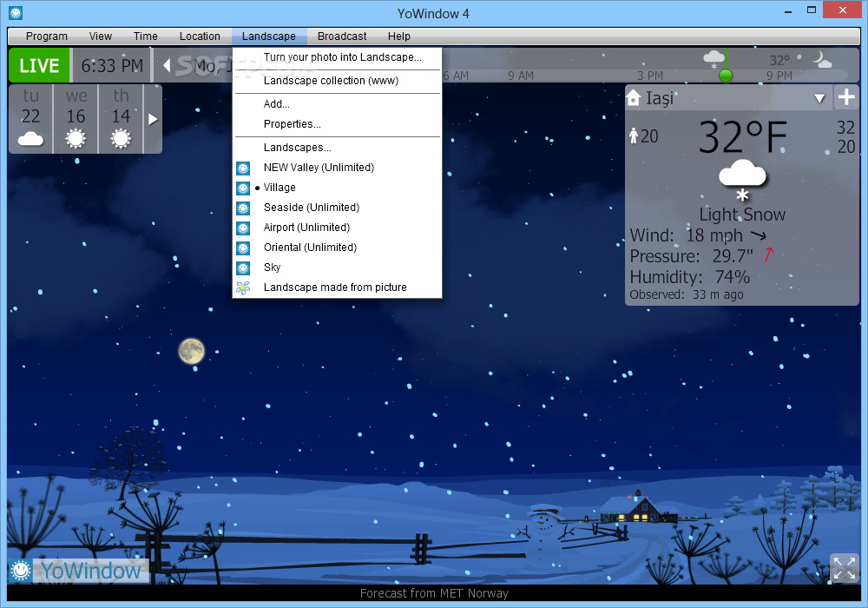
Task: Click green time marker on timeline
Action: tap(725, 76)
